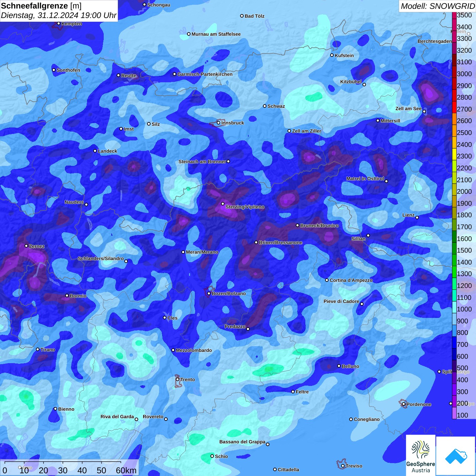This screenshot has width=476, height=476.
Task: Click the Sonthofen location dot
Action: pos(54,70)
